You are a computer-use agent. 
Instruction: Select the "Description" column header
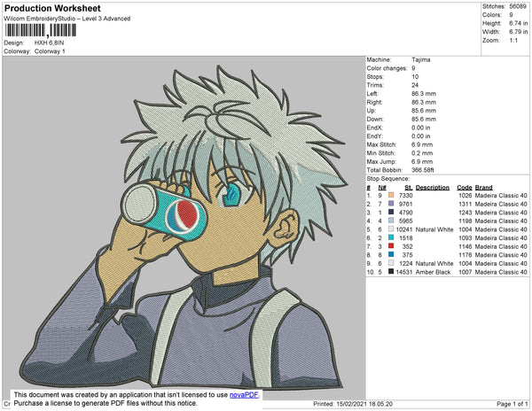pyautogui.click(x=433, y=188)
